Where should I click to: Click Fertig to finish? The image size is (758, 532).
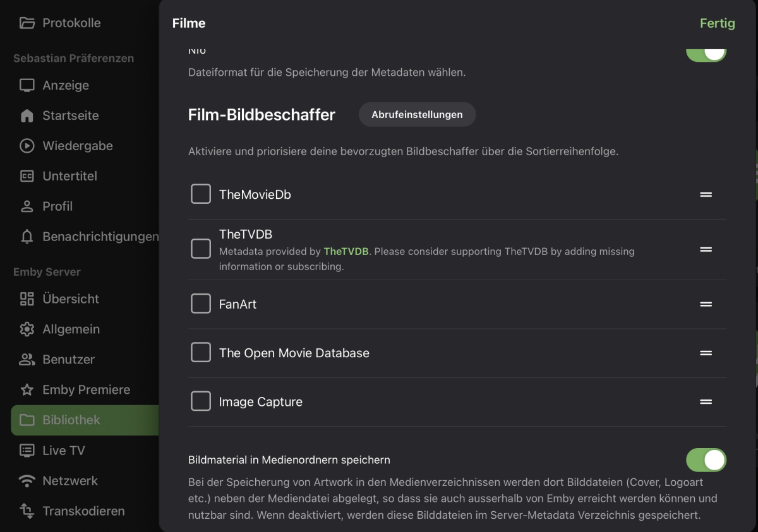pos(718,23)
